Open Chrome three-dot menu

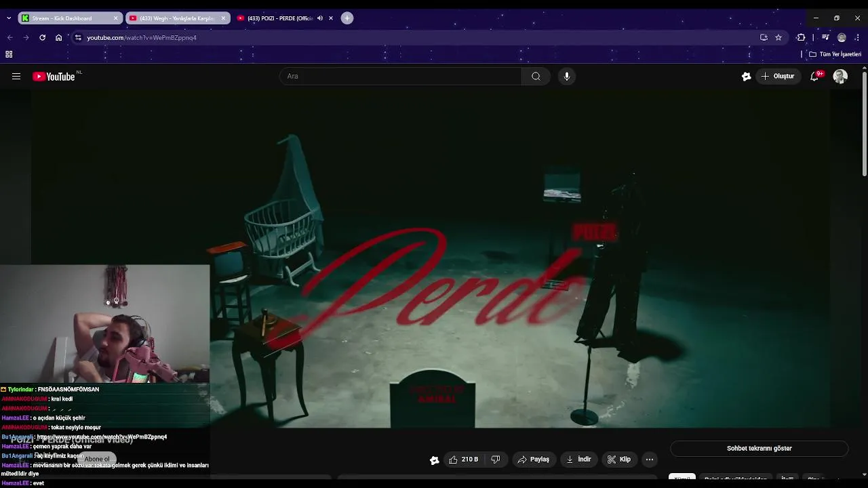[858, 37]
